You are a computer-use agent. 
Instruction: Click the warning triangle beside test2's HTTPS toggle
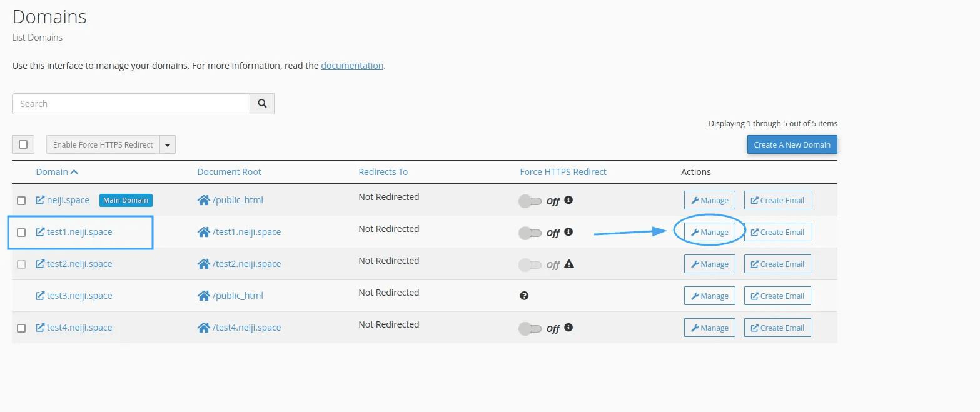[568, 264]
